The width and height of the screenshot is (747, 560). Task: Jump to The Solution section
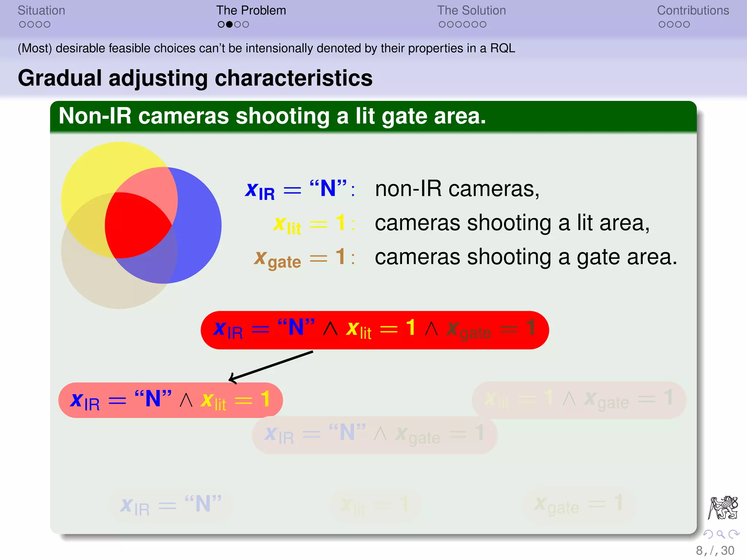(471, 10)
